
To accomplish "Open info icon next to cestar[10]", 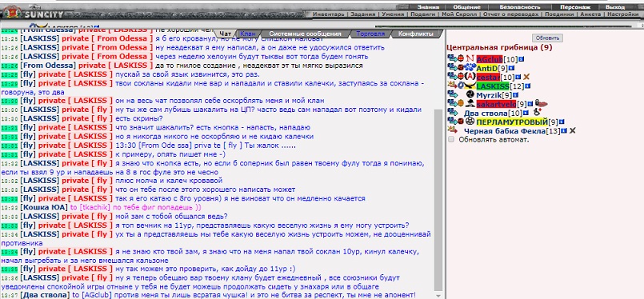I will tap(518, 77).
